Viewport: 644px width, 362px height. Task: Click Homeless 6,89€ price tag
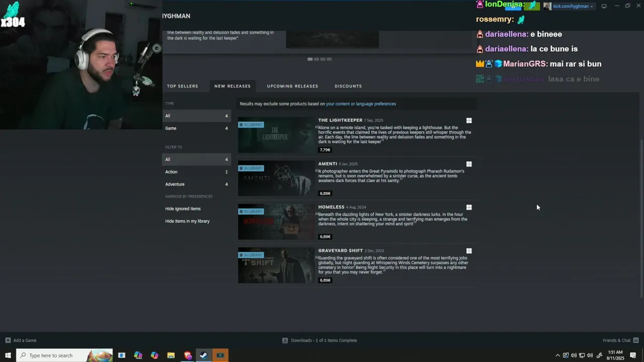click(325, 237)
